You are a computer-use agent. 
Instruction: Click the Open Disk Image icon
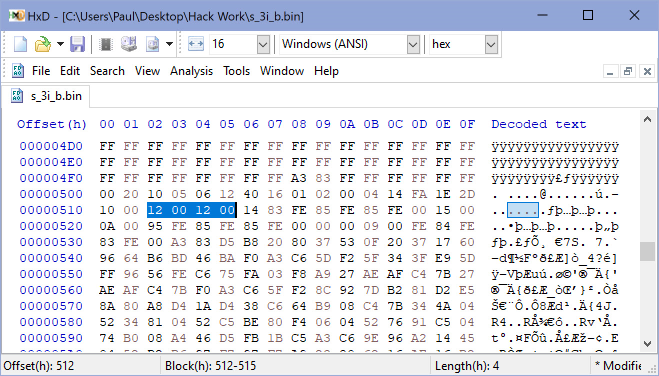[x=152, y=44]
